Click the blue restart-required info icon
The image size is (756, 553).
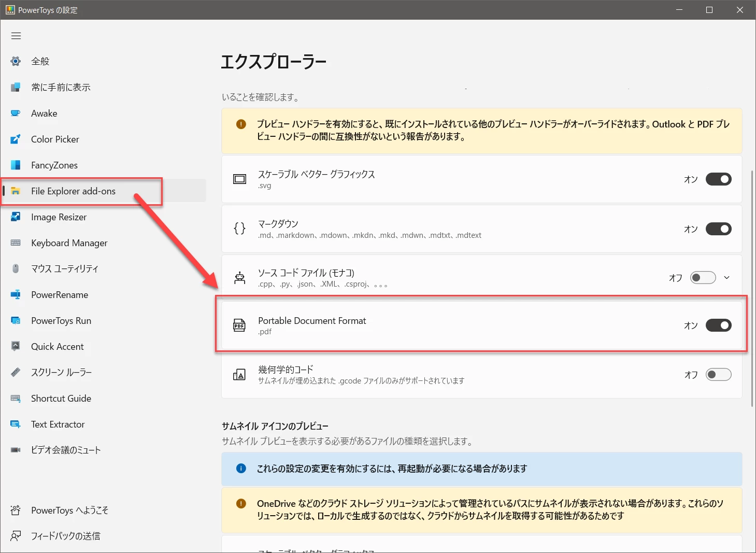(241, 469)
